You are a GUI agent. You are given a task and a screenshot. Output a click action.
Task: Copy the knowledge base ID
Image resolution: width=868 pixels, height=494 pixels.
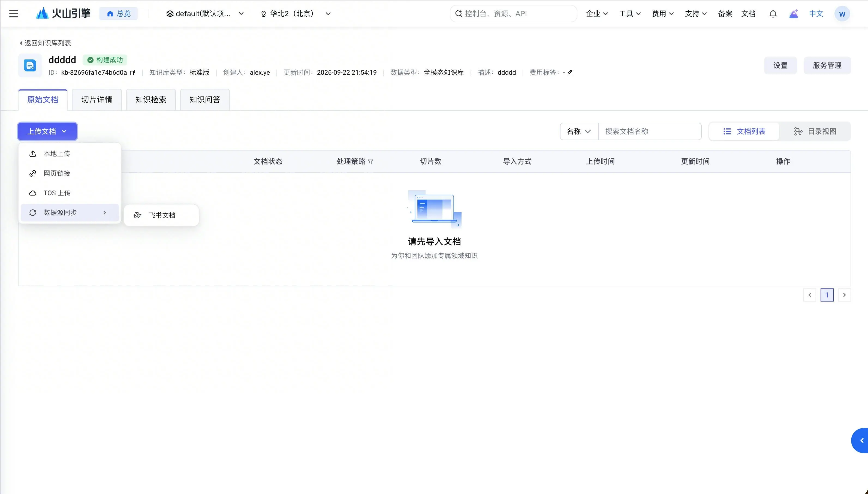[132, 73]
